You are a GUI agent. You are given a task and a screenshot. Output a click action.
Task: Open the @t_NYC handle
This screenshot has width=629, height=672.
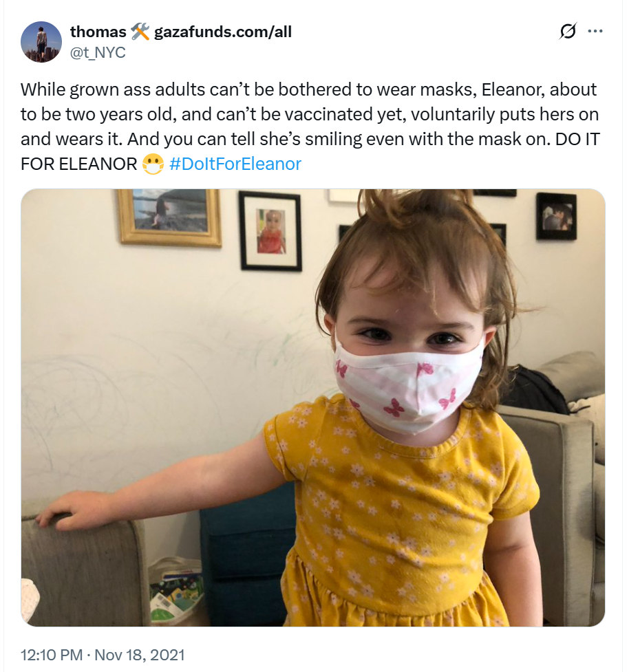[x=98, y=52]
